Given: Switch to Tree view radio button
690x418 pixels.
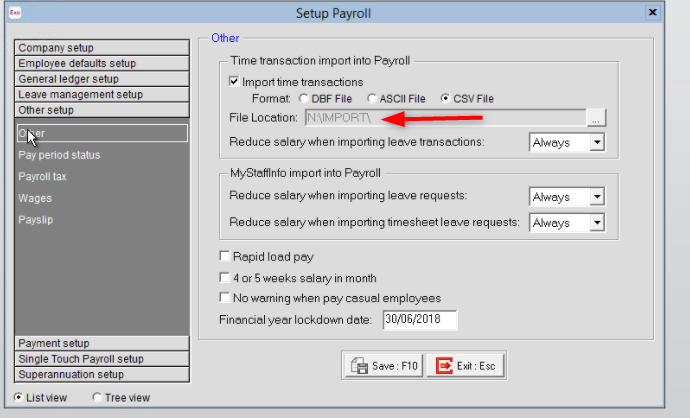Looking at the screenshot, I should [x=97, y=397].
